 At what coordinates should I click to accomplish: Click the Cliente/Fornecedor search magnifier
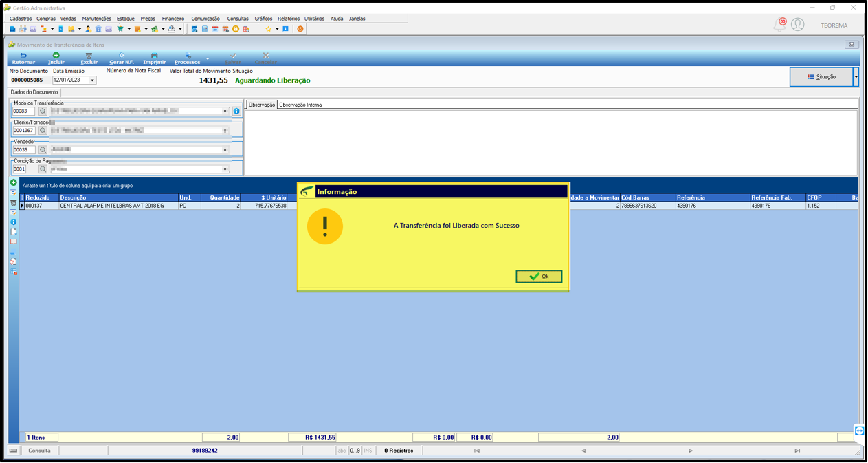pos(43,130)
